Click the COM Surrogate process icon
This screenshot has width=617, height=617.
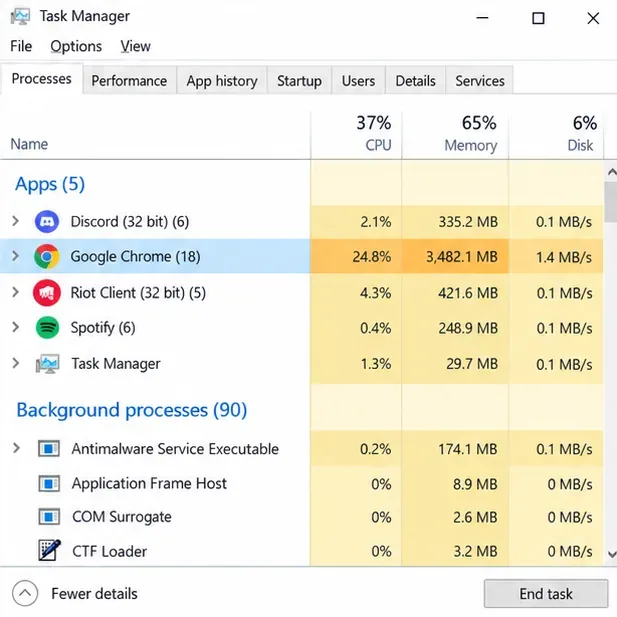[x=49, y=517]
